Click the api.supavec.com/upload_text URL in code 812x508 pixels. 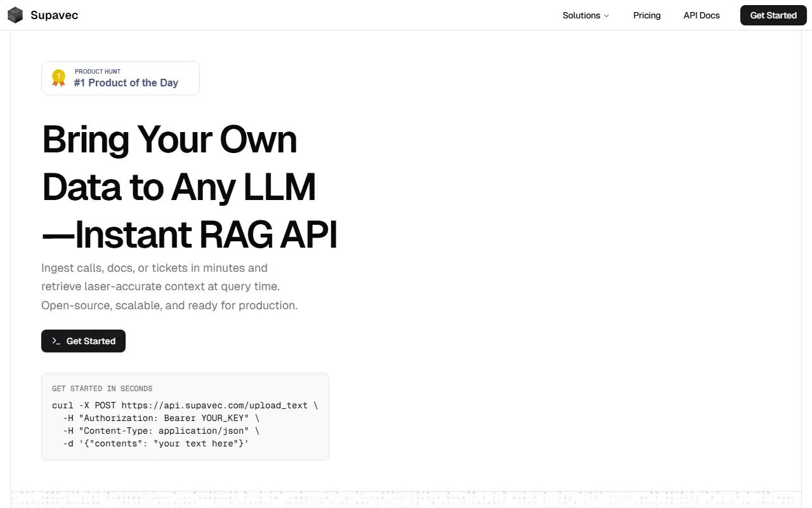(214, 405)
